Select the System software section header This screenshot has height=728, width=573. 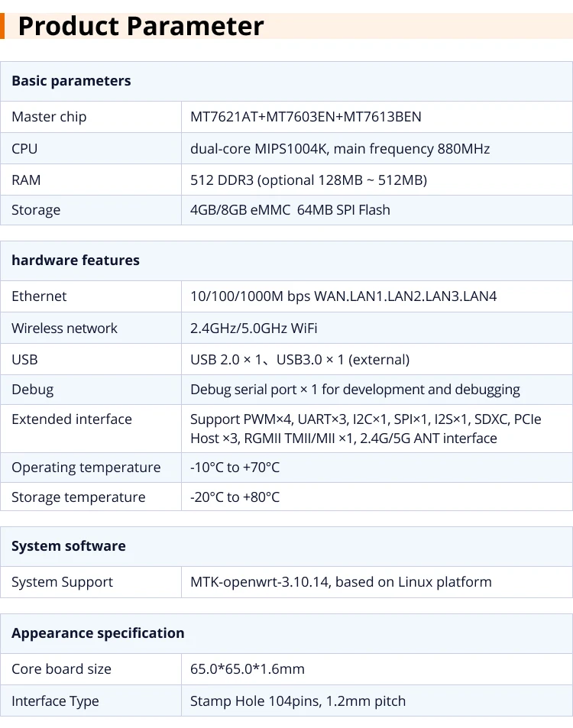click(x=69, y=546)
